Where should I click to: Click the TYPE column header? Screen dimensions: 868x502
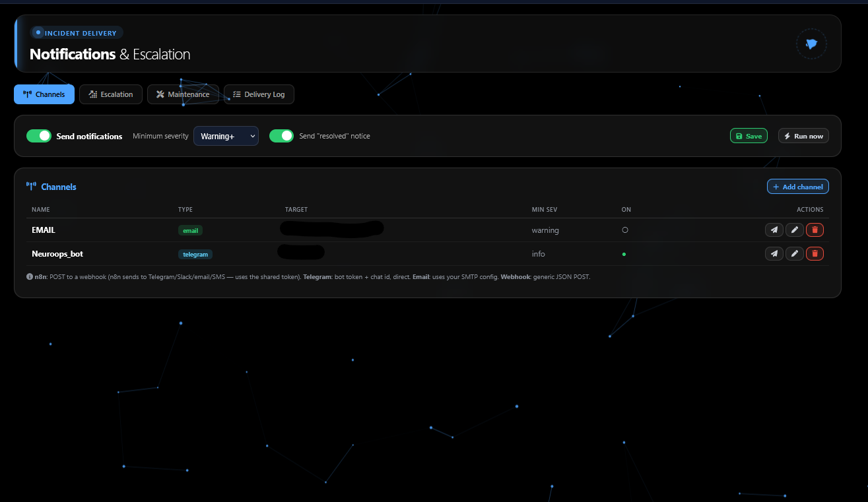[185, 210]
